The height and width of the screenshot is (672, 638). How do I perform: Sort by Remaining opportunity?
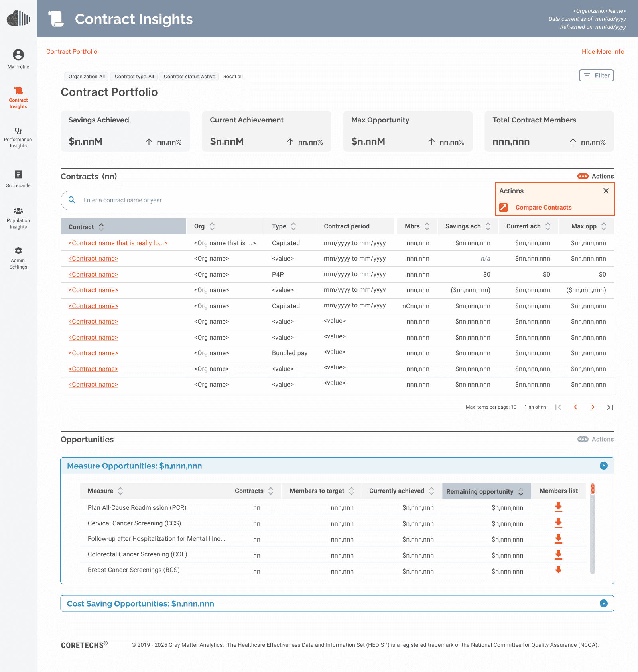tap(486, 491)
